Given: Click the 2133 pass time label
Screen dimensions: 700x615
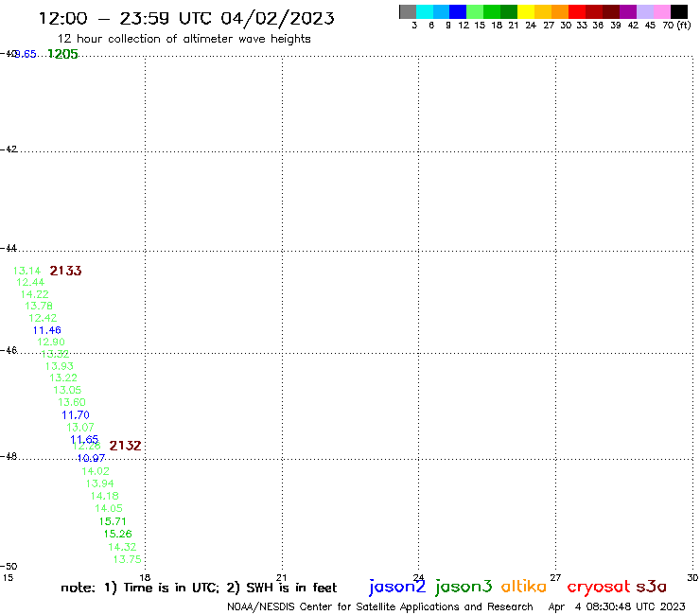Looking at the screenshot, I should 65,271.
